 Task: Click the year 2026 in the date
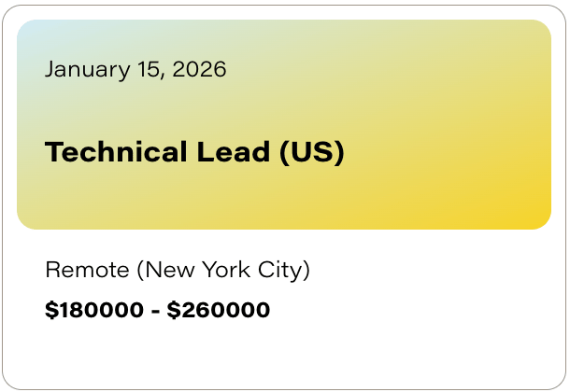click(x=199, y=69)
